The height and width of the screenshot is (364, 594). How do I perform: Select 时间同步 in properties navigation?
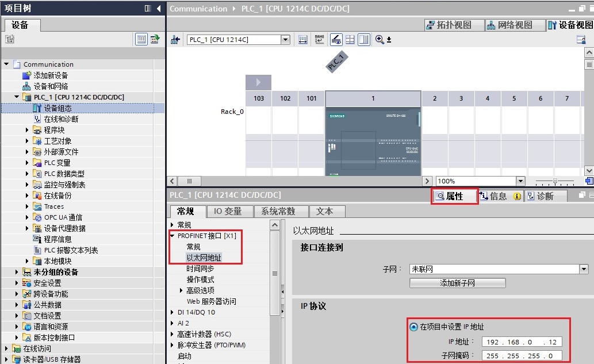coord(200,269)
